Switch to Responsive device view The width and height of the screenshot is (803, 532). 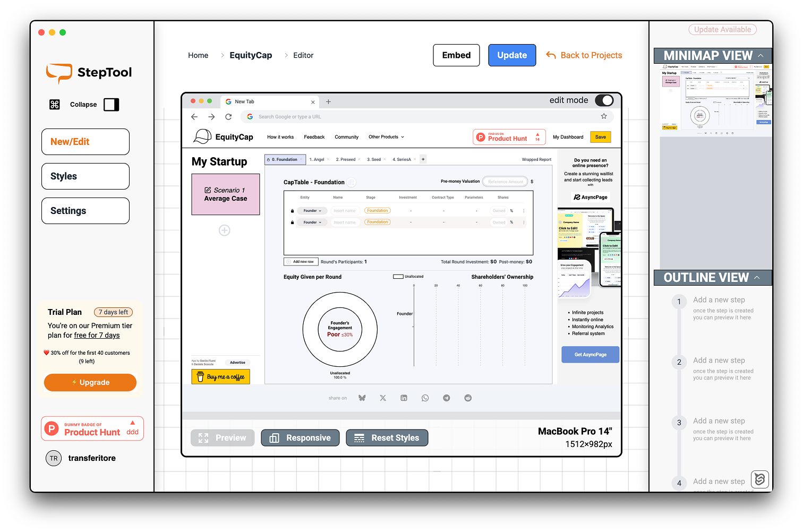coord(300,437)
